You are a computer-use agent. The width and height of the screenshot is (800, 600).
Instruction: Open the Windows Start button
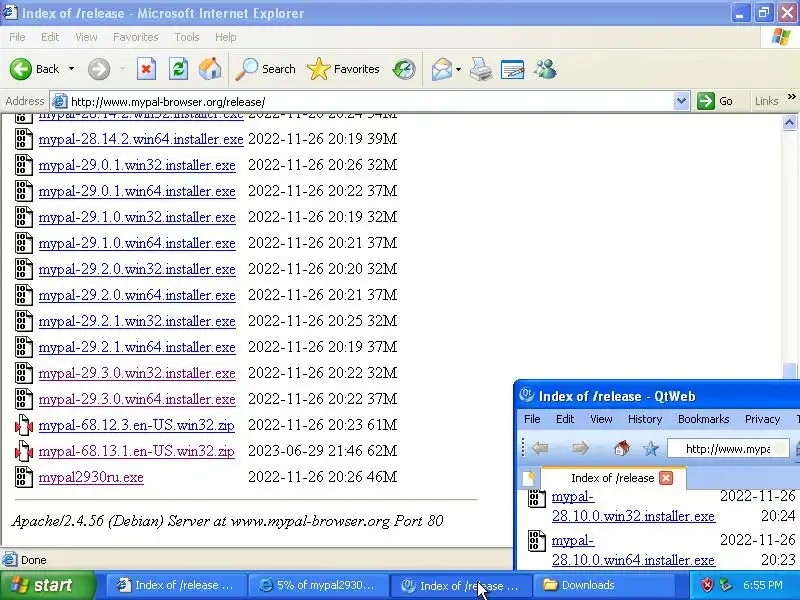click(x=47, y=585)
